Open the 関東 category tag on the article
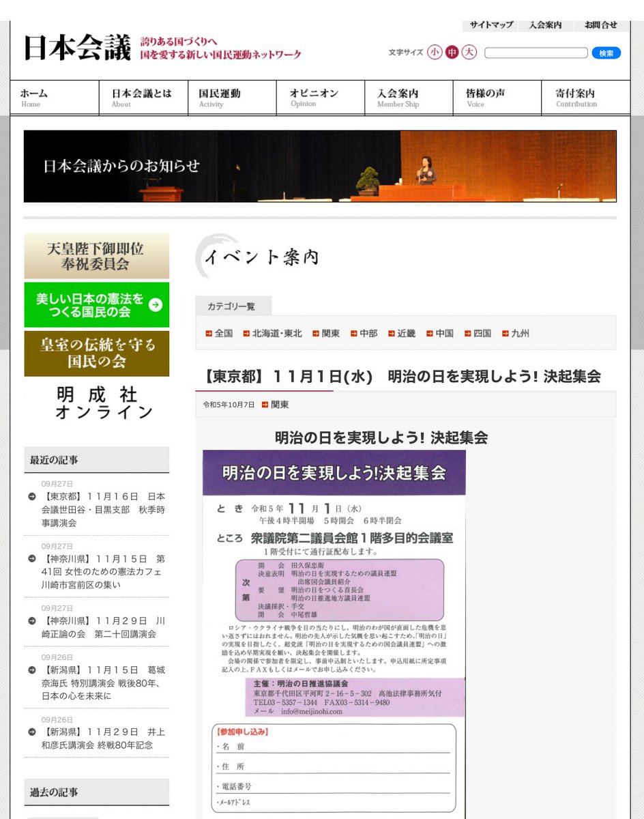This screenshot has height=819, width=644. [x=280, y=404]
